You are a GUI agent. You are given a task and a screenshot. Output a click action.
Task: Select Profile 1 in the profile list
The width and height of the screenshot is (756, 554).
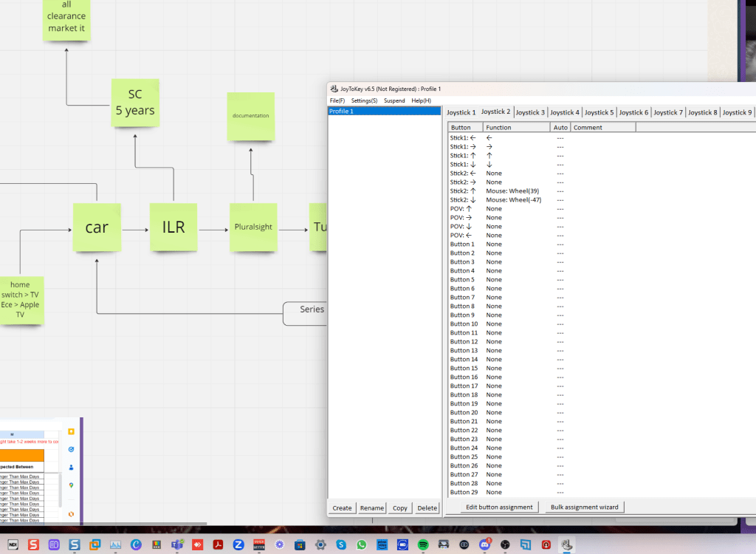pyautogui.click(x=384, y=111)
